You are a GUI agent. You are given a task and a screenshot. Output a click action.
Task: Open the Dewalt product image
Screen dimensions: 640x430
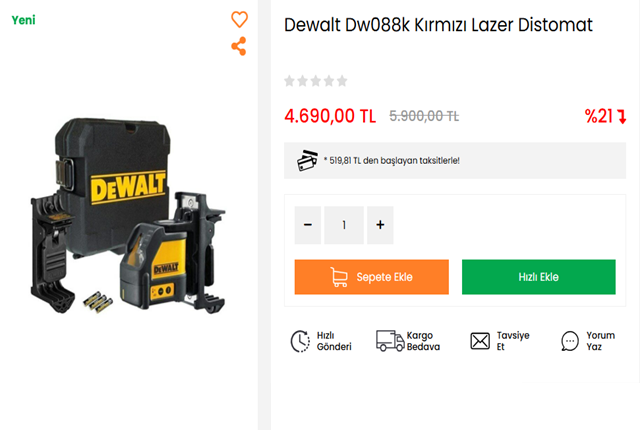click(x=128, y=216)
